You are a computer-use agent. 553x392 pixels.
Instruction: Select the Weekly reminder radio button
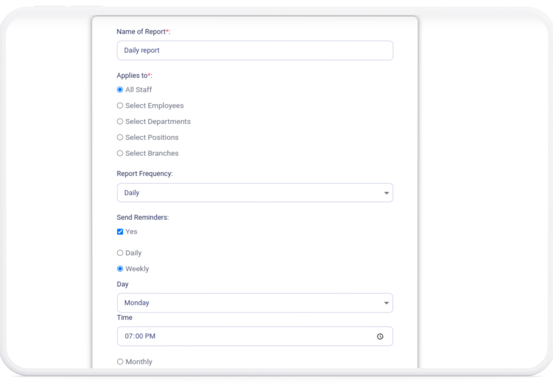pos(120,269)
